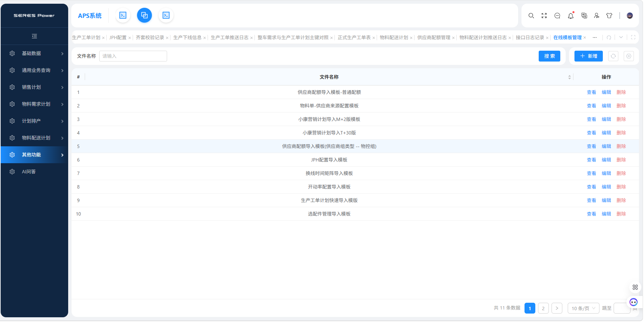Open the 10 条/页 page size dropdown

click(x=583, y=308)
